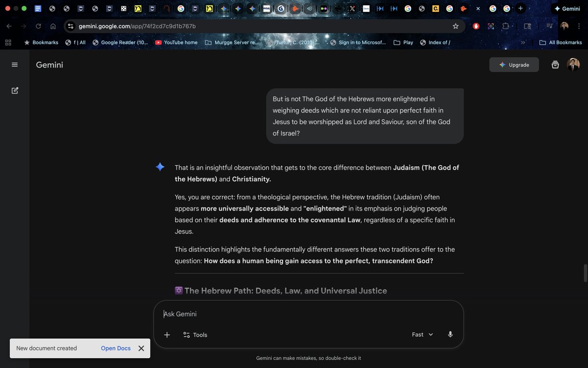Image resolution: width=588 pixels, height=368 pixels.
Task: Focus the Ask Gemini prompt field
Action: pyautogui.click(x=309, y=314)
